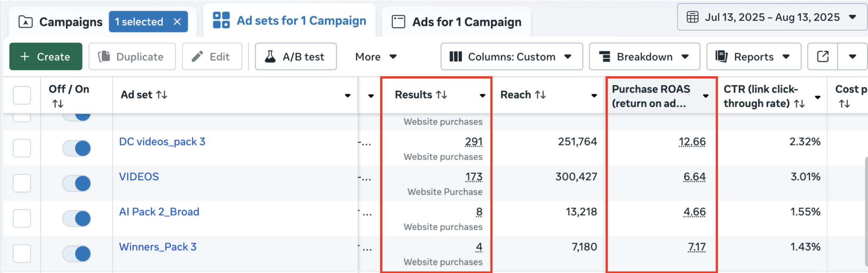Click the 7.17 Purchase ROAS value
The image size is (868, 273).
[x=697, y=247]
